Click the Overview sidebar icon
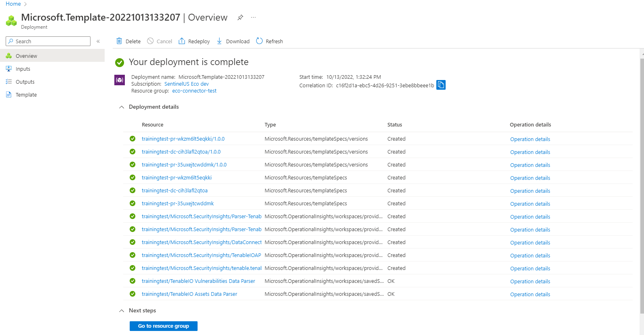This screenshot has width=644, height=335. point(9,56)
